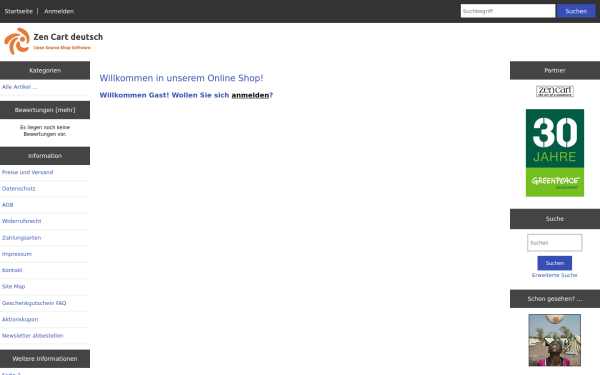Click the Schon gesehen? ... heading
Image resolution: width=600 pixels, height=375 pixels.
coord(555,298)
